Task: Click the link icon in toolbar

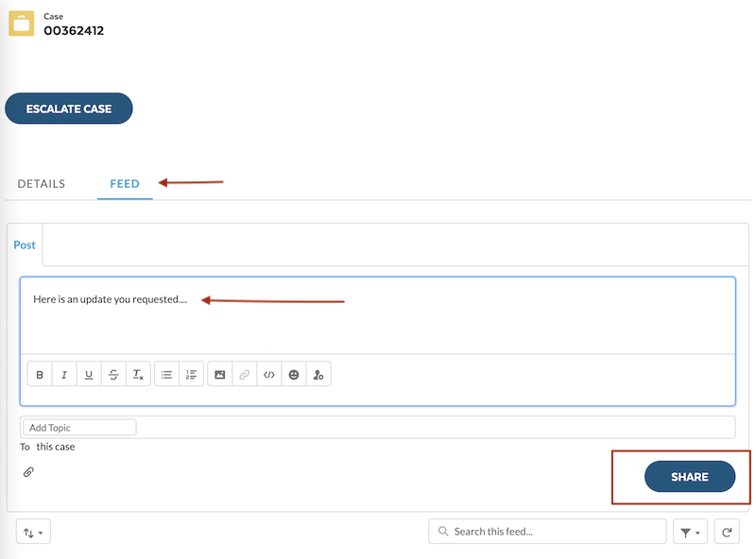Action: (x=244, y=375)
